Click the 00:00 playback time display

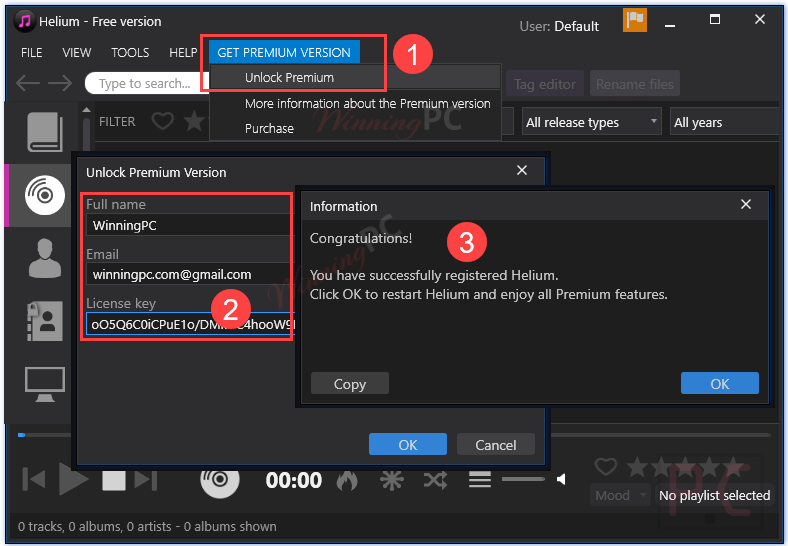coord(293,480)
